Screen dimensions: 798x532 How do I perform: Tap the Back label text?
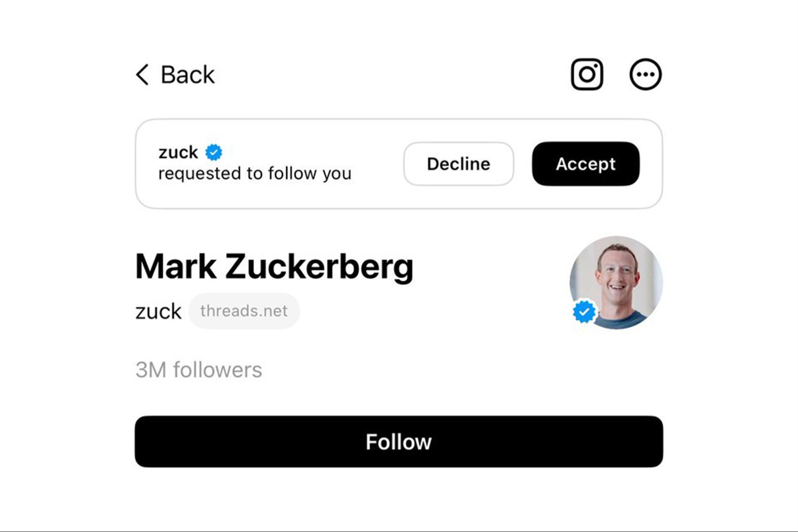pos(188,75)
